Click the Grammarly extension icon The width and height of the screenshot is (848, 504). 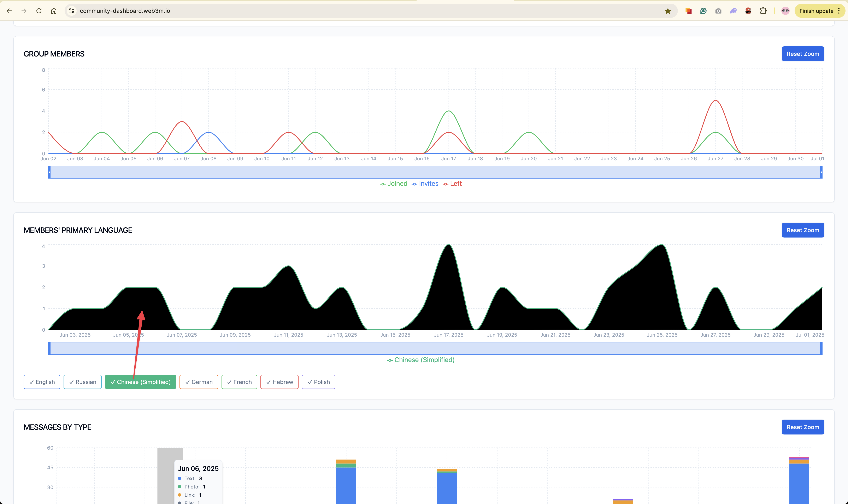tap(703, 11)
